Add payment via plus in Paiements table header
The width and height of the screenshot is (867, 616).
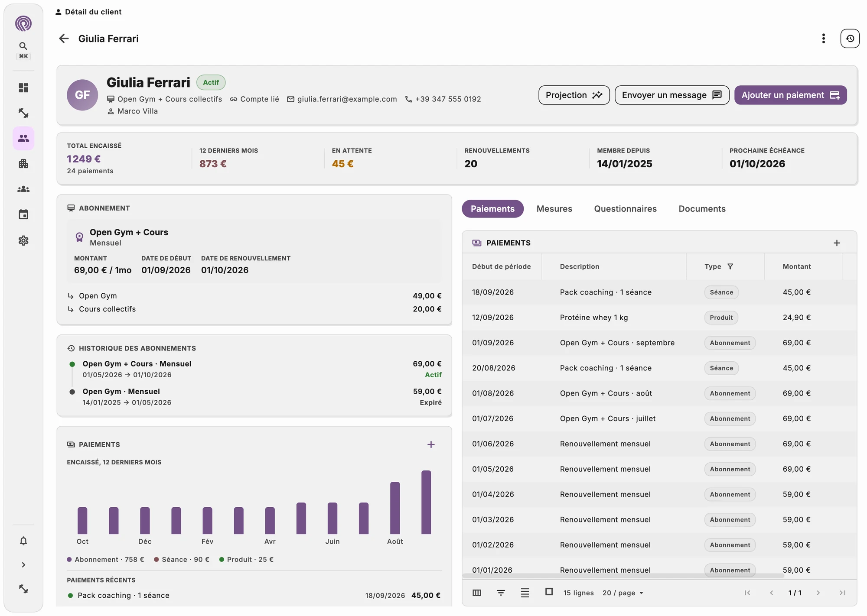point(837,243)
